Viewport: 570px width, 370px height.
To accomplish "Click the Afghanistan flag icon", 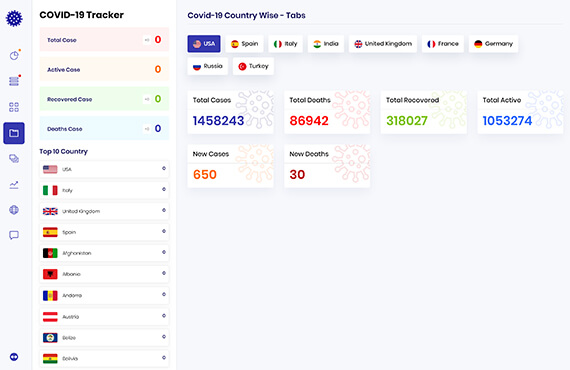I will pos(50,253).
